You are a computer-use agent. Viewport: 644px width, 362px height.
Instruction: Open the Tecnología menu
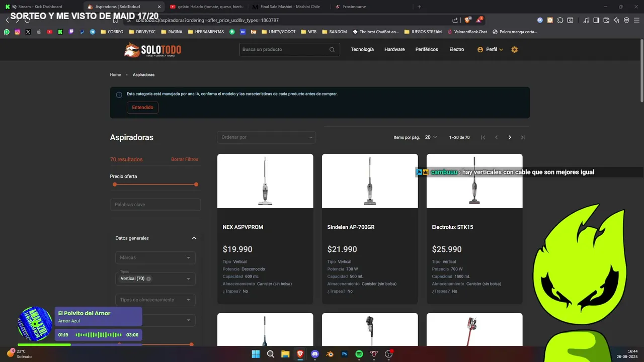[362, 49]
